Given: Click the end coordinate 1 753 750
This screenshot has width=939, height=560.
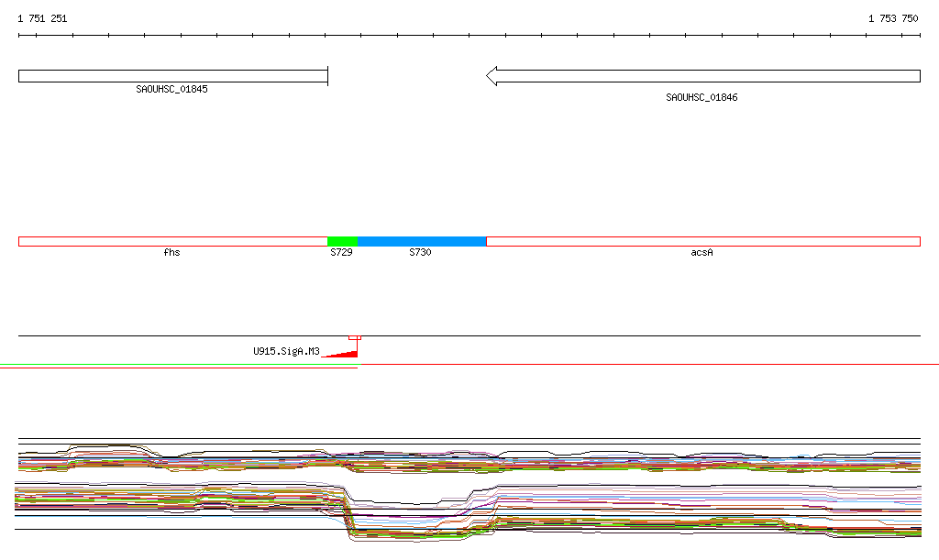Looking at the screenshot, I should tap(893, 18).
